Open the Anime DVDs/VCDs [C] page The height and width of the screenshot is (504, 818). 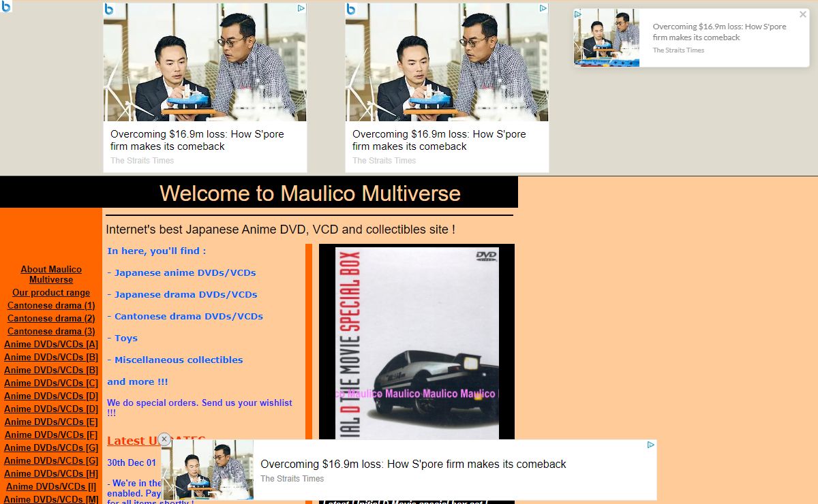(x=51, y=383)
